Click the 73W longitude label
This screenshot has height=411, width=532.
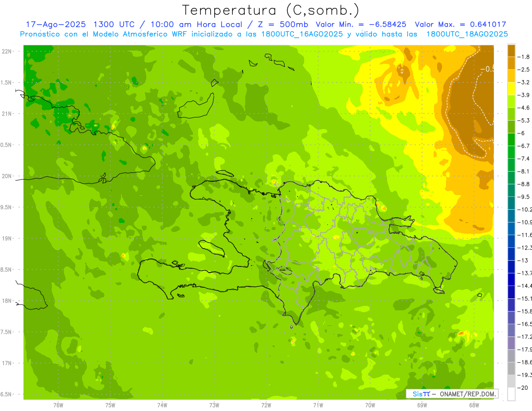[x=214, y=405]
